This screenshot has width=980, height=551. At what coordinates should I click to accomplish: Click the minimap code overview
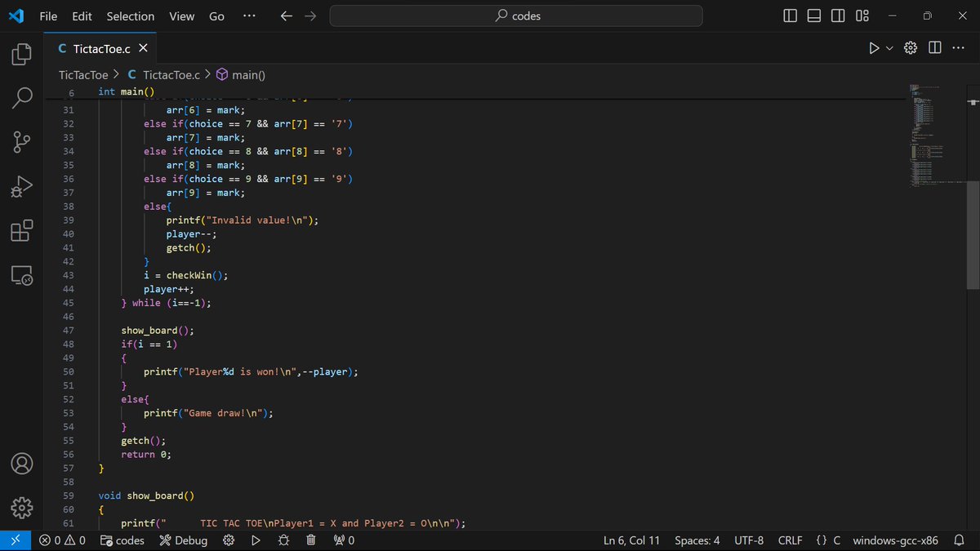pyautogui.click(x=937, y=135)
